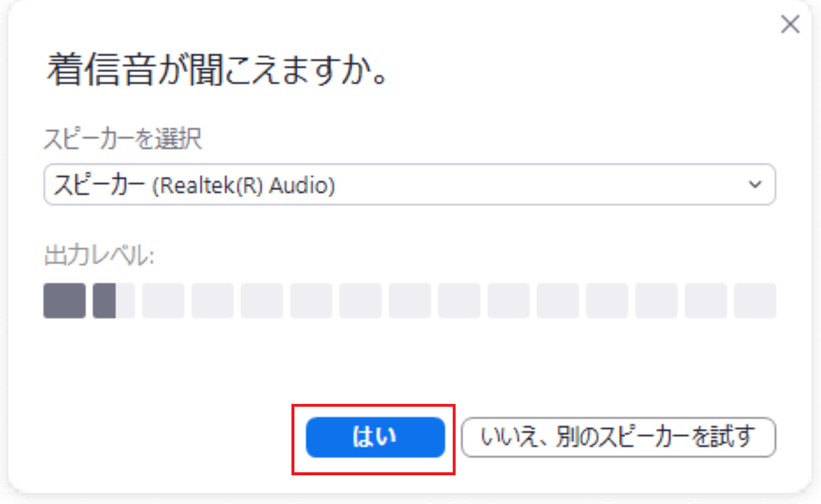Viewport: 821px width, 504px height.
Task: Click the eighth output level segment in the middle
Action: point(410,301)
